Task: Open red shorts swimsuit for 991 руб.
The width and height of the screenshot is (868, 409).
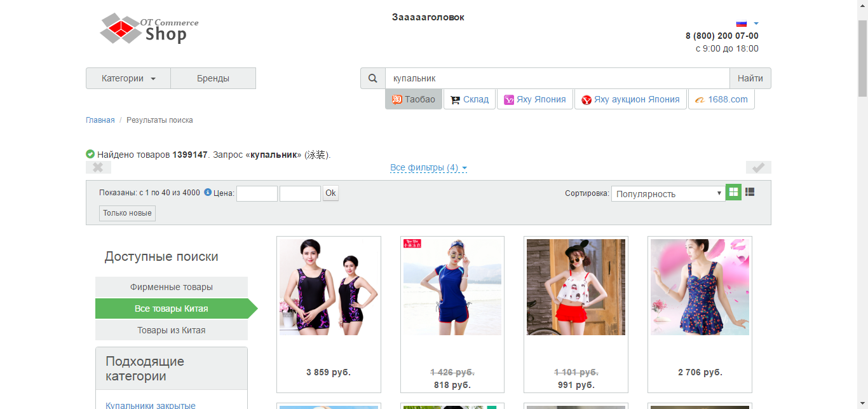Action: pyautogui.click(x=576, y=314)
